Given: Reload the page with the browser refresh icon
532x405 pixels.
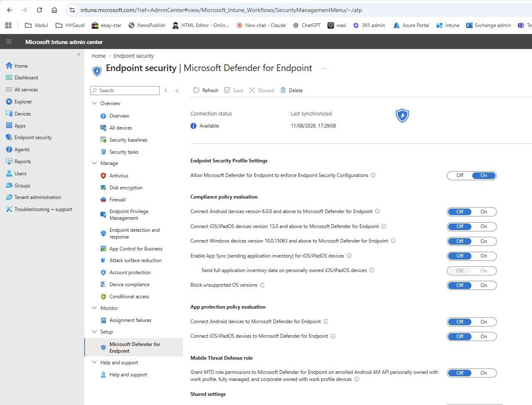Looking at the screenshot, I should coord(39,10).
